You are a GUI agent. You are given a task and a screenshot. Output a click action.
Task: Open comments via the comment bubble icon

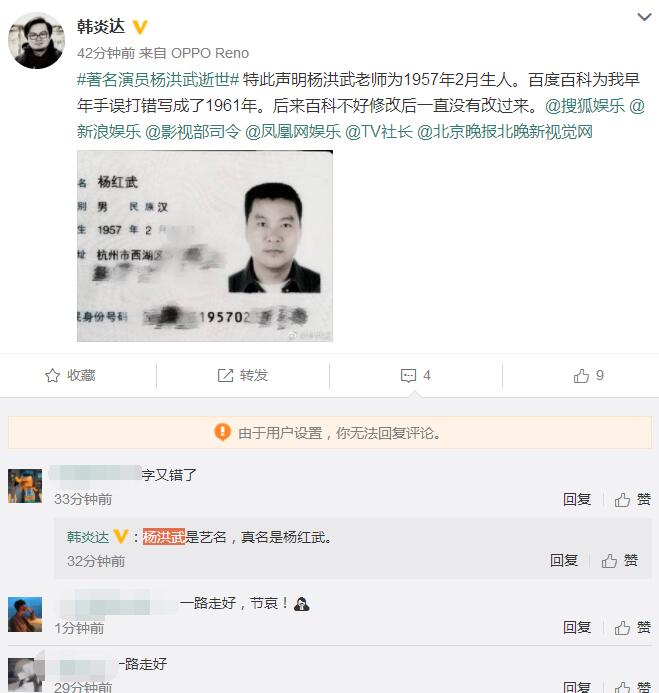click(x=408, y=375)
